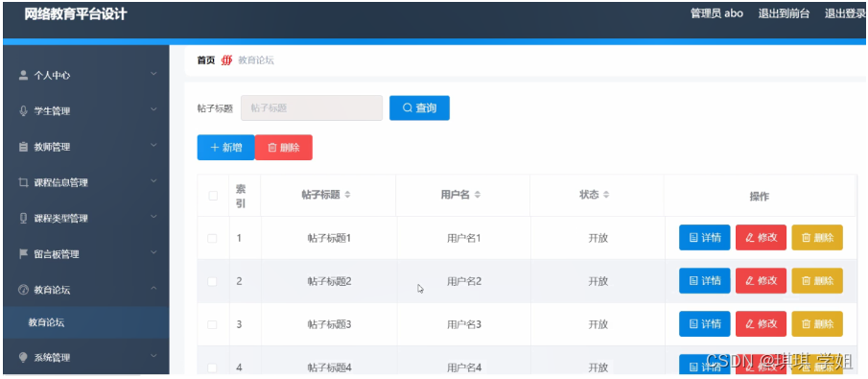Click sort arrows next to 状态 header

pos(606,195)
